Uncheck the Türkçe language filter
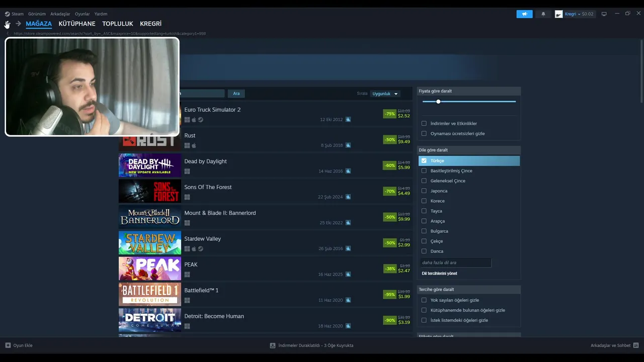Image resolution: width=644 pixels, height=362 pixels. click(x=424, y=161)
